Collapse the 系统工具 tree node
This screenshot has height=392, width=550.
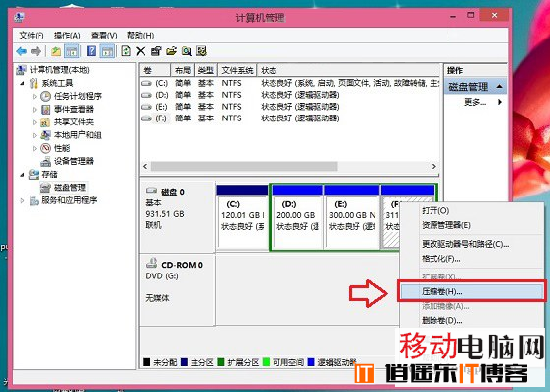coord(22,83)
